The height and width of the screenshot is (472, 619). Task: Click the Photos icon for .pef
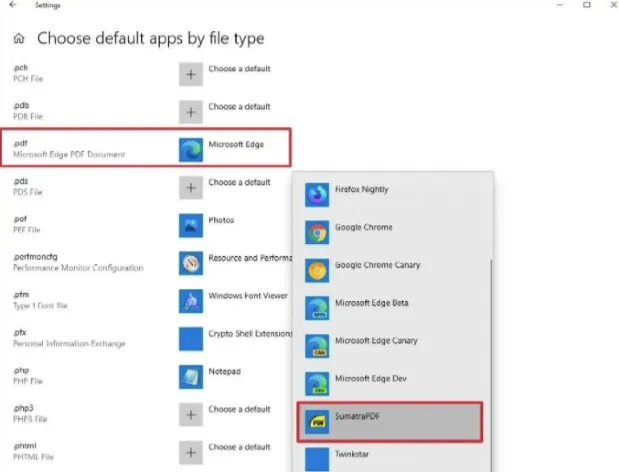click(191, 226)
